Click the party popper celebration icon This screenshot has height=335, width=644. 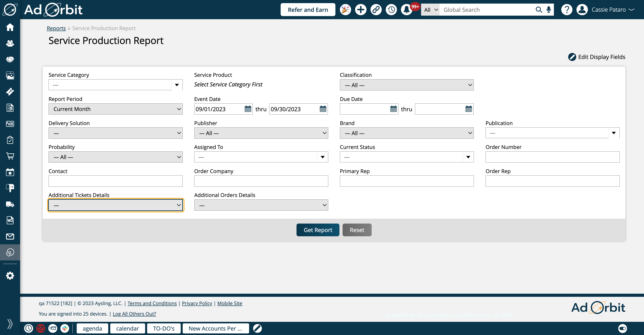(x=345, y=9)
